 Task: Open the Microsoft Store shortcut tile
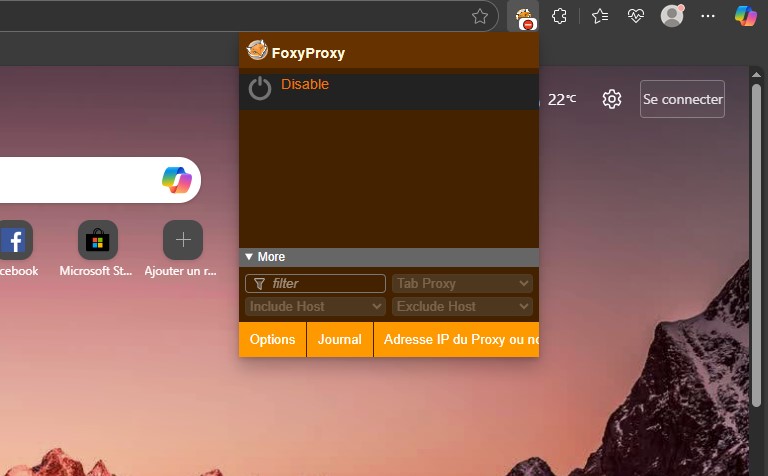[98, 240]
